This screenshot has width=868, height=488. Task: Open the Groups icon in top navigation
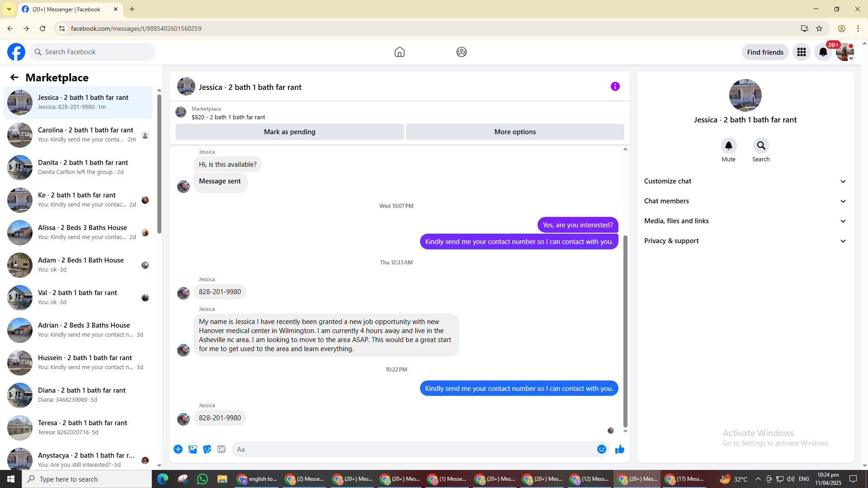click(462, 52)
